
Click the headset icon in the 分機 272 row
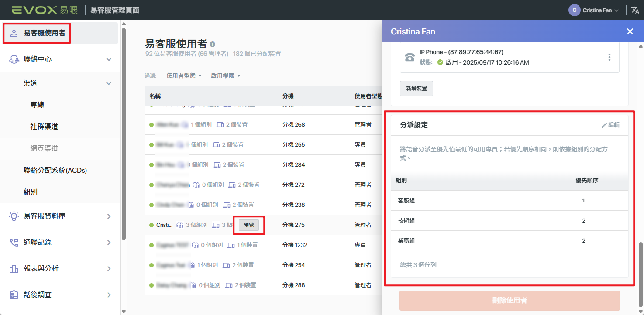pyautogui.click(x=196, y=185)
